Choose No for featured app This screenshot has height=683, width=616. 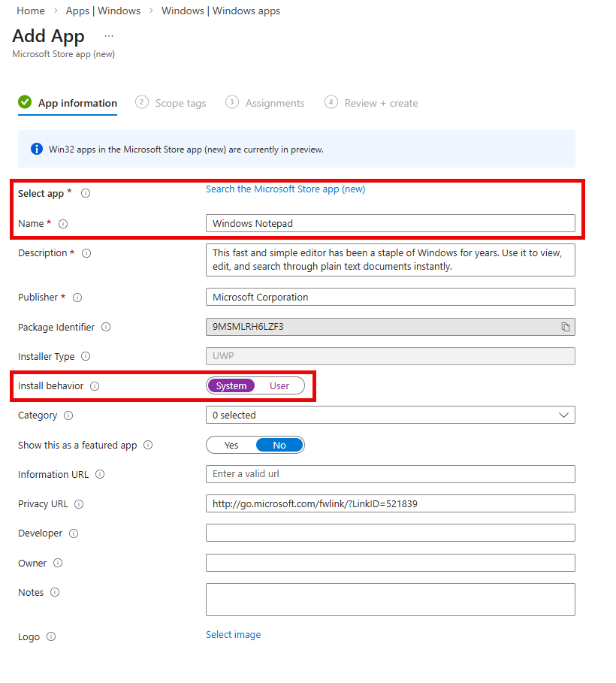pos(279,445)
